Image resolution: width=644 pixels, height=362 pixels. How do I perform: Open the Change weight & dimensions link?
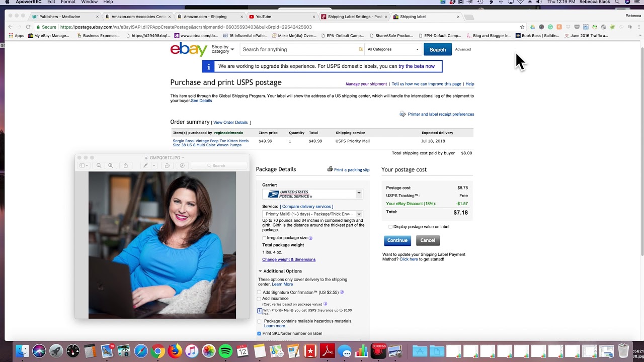tap(289, 260)
